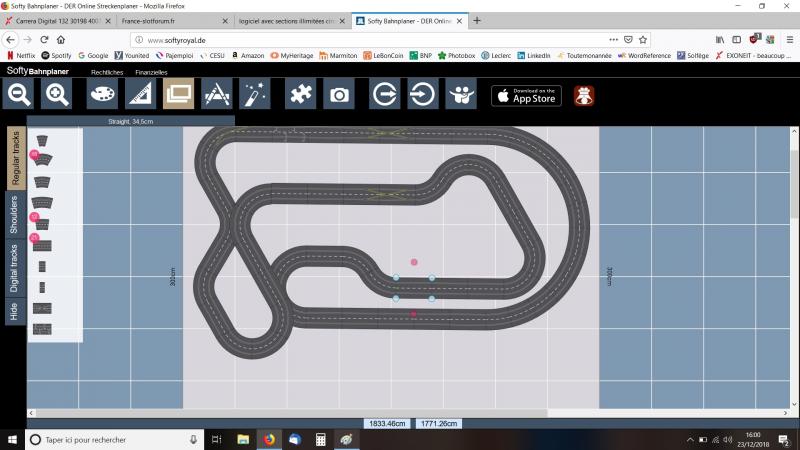Click the puzzle piece icon
Image resolution: width=800 pixels, height=450 pixels.
302,95
